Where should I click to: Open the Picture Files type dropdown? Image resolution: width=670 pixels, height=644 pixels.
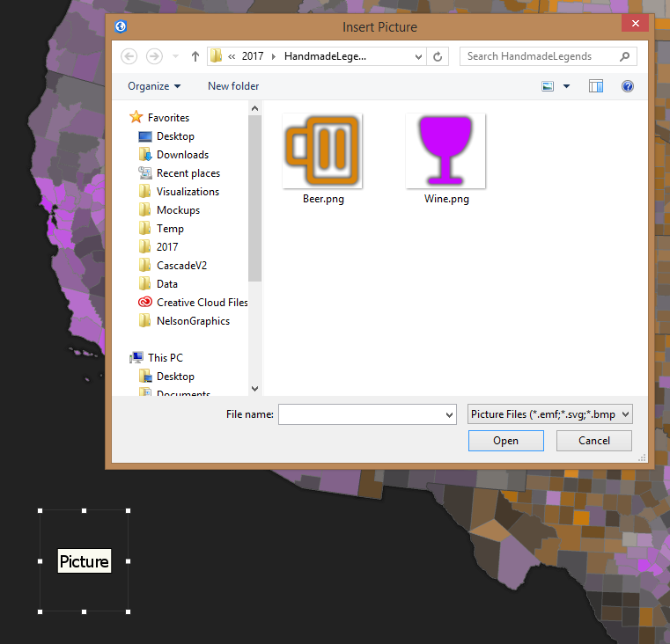[x=550, y=414]
